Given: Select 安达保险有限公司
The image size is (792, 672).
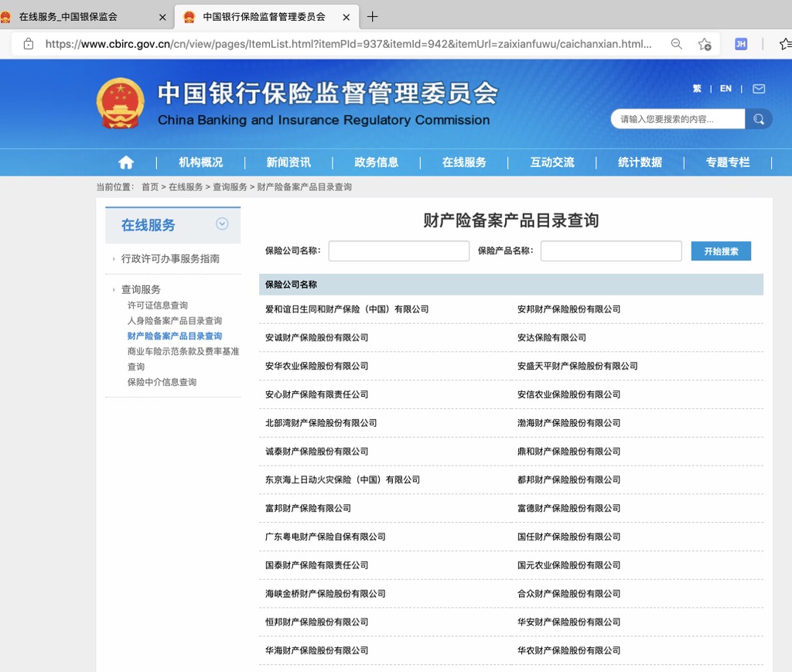Looking at the screenshot, I should 551,338.
